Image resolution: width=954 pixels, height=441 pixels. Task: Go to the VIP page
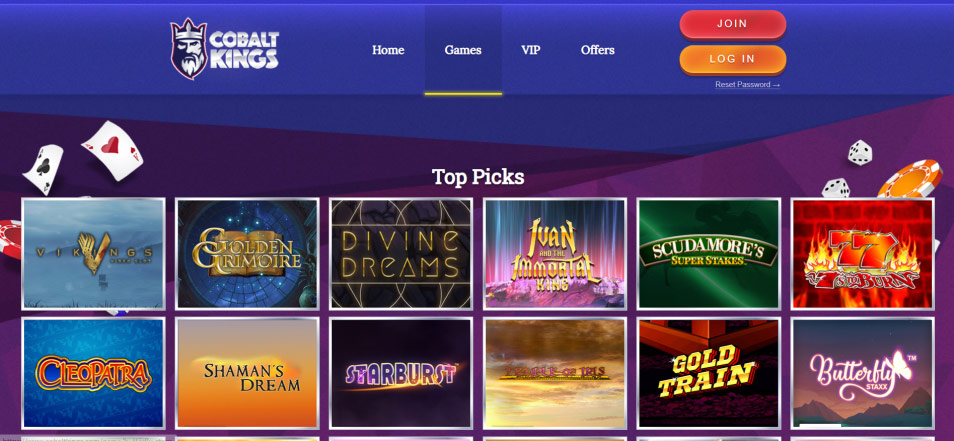[531, 50]
